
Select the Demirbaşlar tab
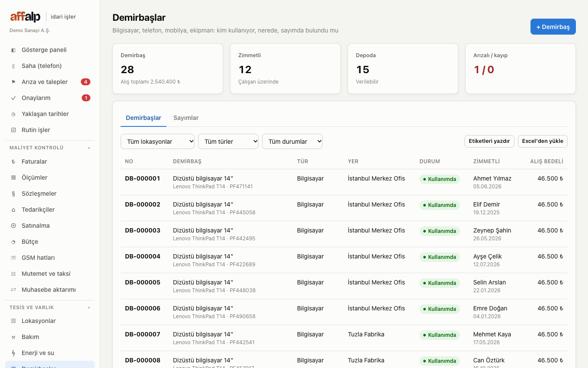coord(144,118)
